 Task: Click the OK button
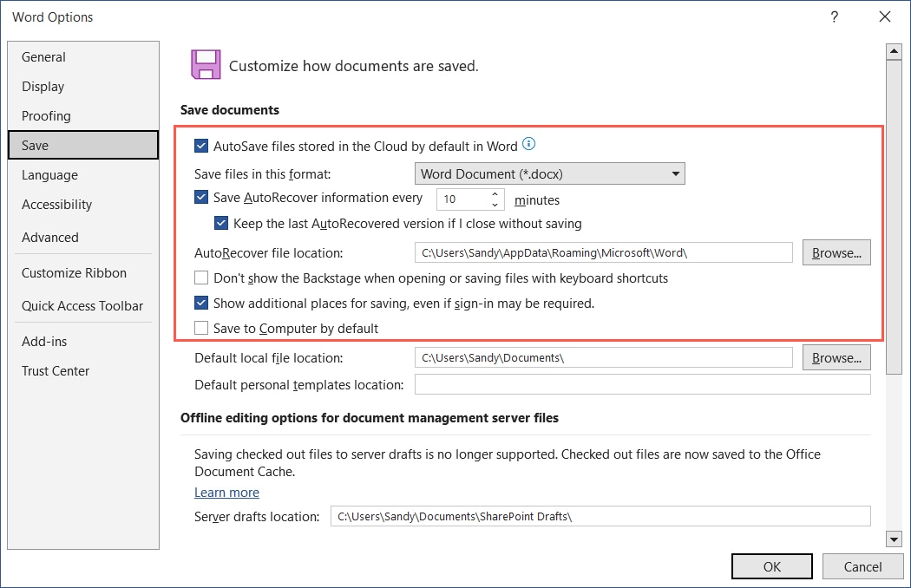tap(771, 565)
